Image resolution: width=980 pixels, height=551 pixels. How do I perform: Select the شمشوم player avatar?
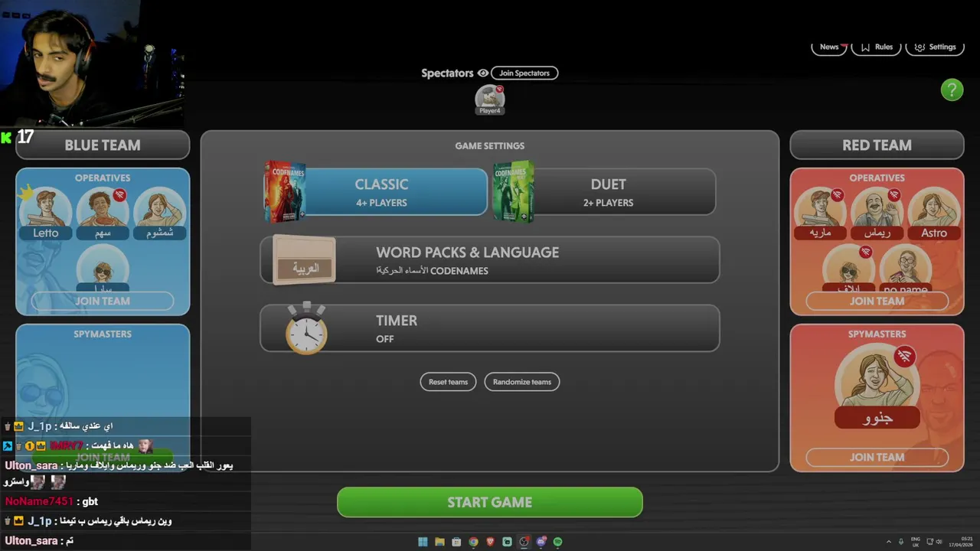159,214
